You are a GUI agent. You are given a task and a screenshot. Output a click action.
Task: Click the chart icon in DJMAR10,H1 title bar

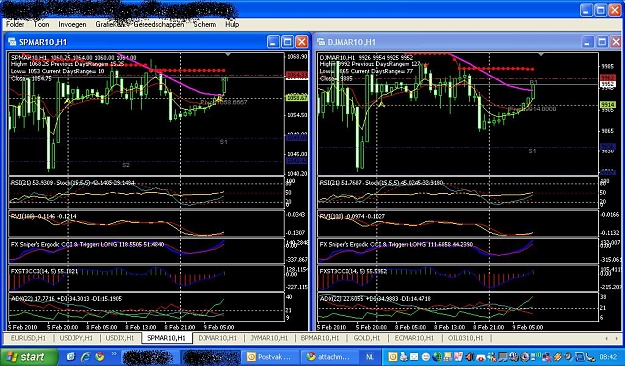[321, 42]
